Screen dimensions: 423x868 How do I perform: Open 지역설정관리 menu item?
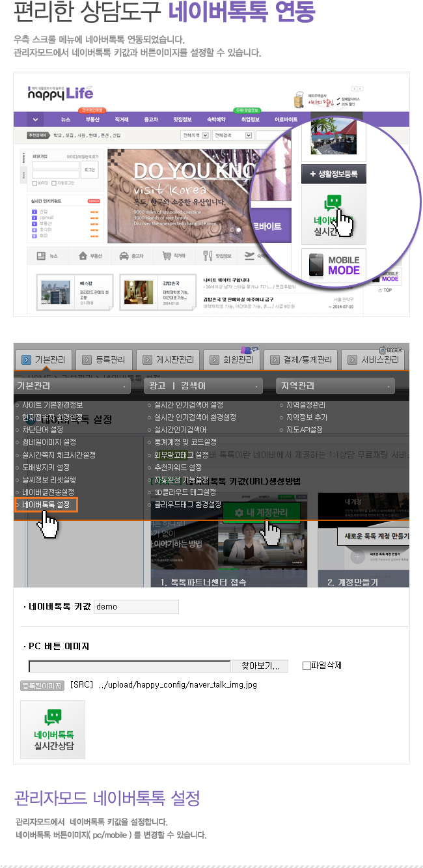(x=305, y=405)
